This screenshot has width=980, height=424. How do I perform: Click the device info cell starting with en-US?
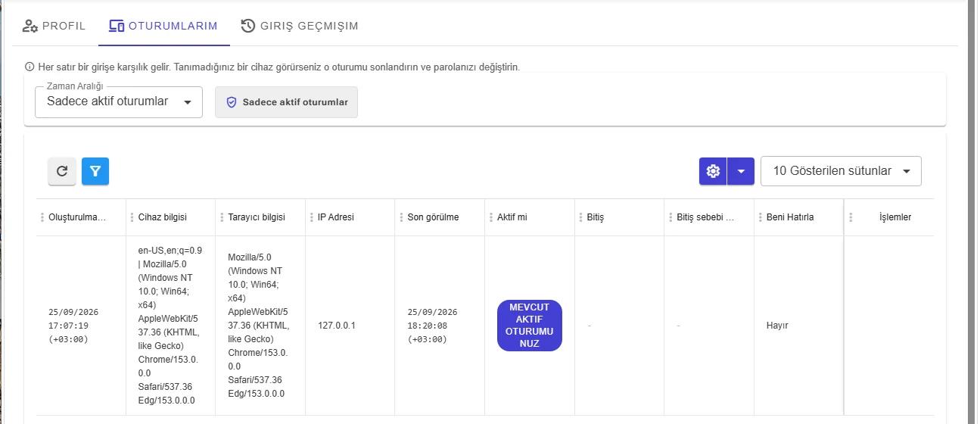point(170,326)
